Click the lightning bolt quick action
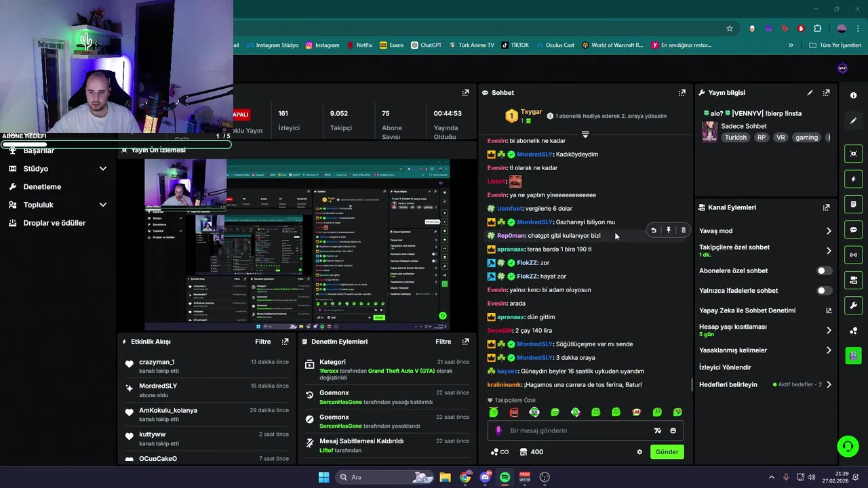The width and height of the screenshot is (868, 488). [x=853, y=180]
